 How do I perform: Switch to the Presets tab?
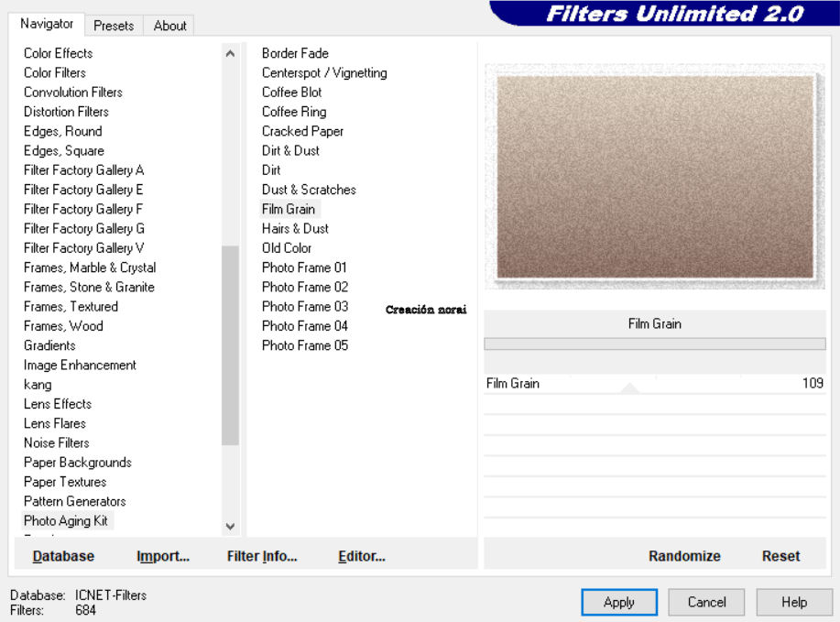[114, 26]
